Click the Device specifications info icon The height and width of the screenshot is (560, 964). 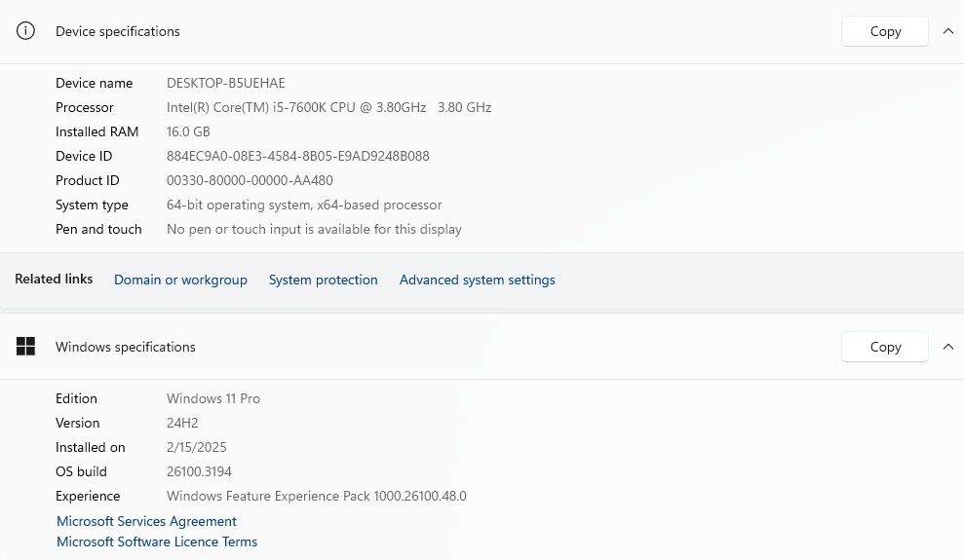25,31
